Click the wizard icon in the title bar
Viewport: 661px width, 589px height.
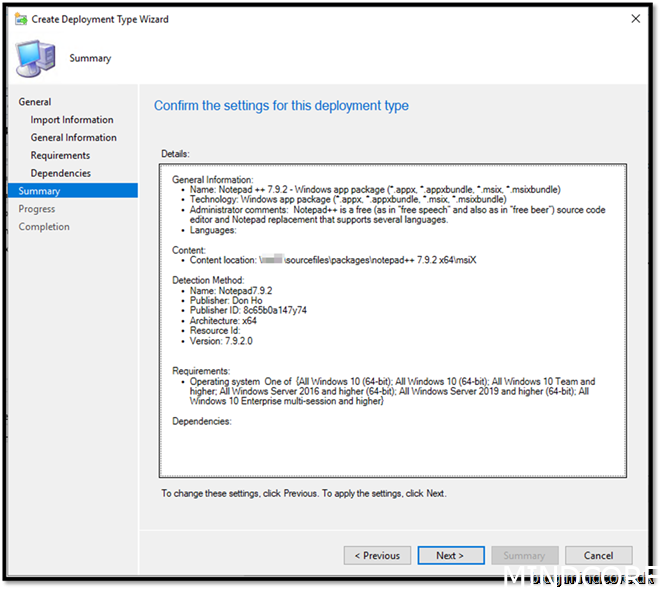tap(13, 19)
